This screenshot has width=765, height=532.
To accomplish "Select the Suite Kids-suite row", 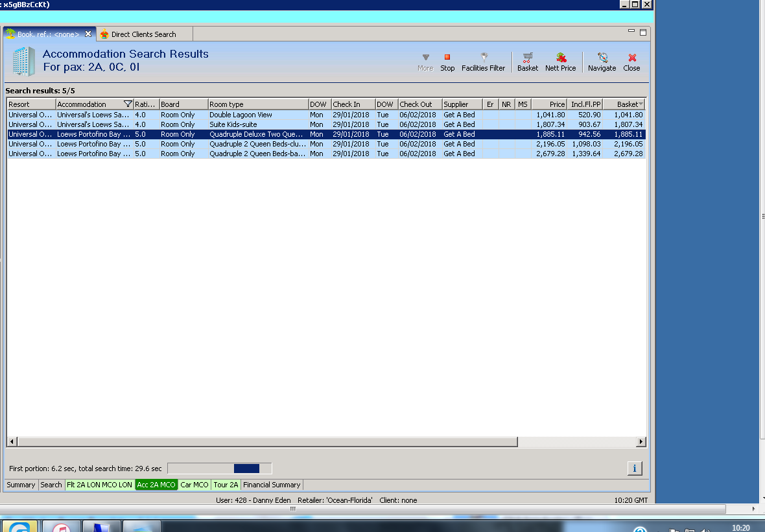I will (326, 124).
